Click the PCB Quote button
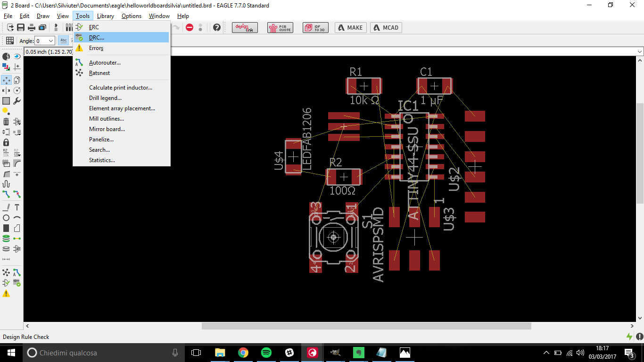Screen dimensions: 644x362 [280, 27]
